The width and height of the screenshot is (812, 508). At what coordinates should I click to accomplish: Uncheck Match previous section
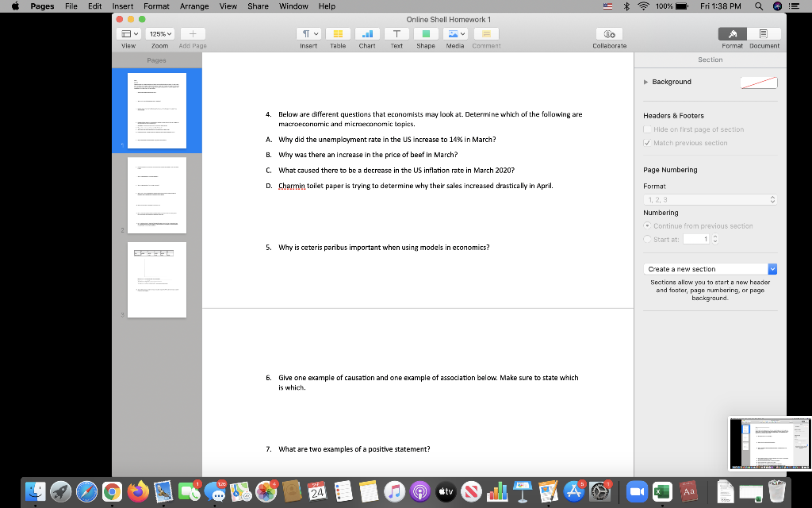[x=645, y=142]
